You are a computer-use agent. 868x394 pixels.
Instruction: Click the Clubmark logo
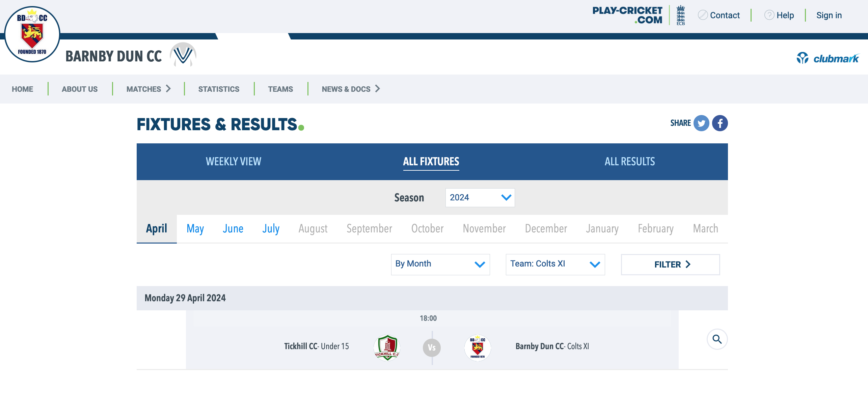(x=828, y=58)
